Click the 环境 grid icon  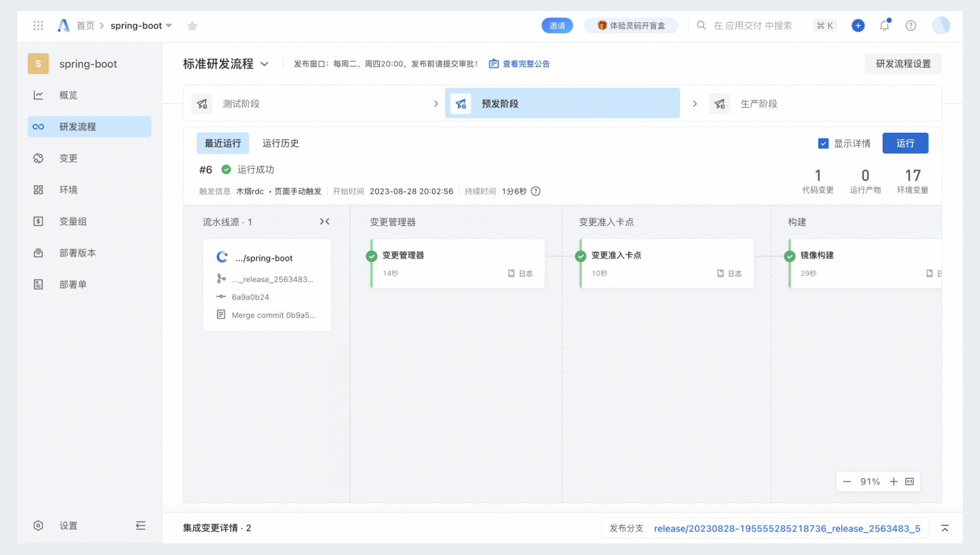(39, 189)
